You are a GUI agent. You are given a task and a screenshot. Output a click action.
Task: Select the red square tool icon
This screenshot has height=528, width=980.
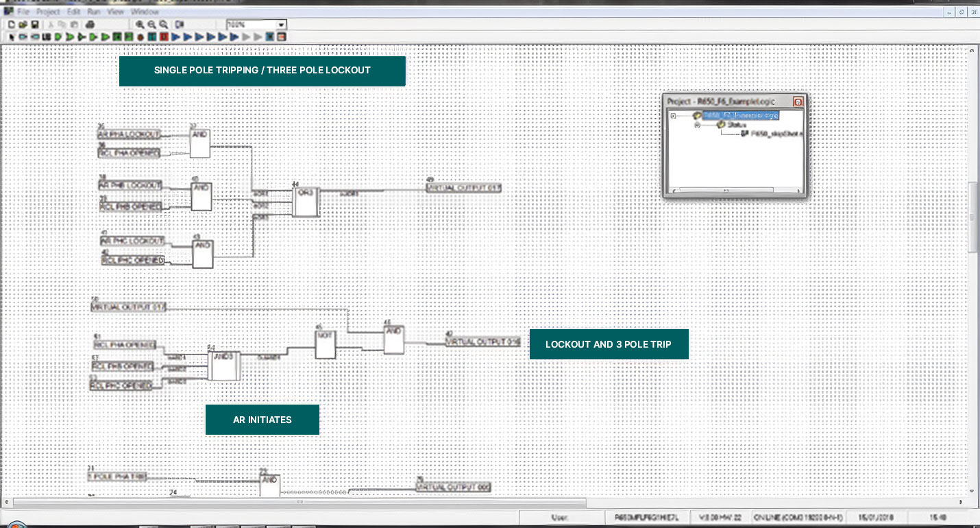[164, 36]
